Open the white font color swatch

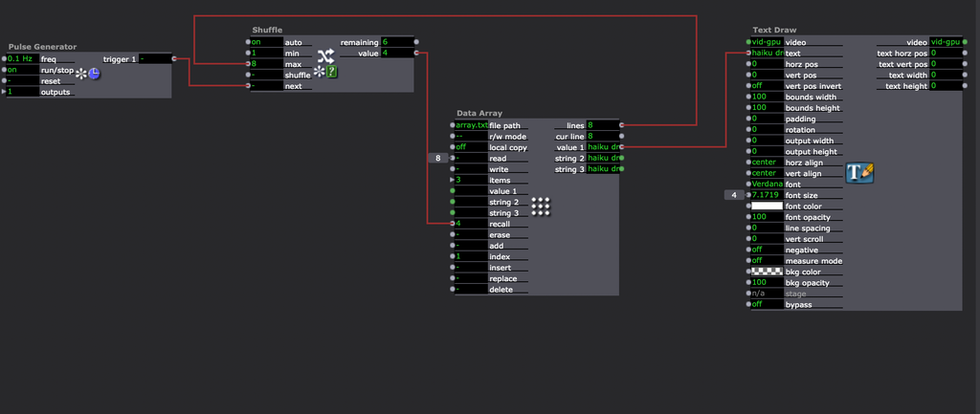(x=766, y=206)
